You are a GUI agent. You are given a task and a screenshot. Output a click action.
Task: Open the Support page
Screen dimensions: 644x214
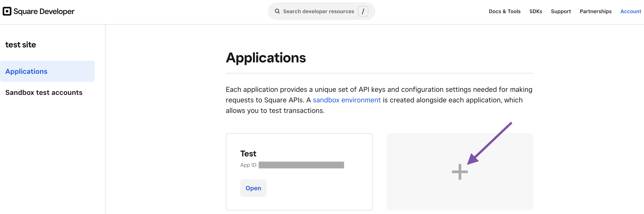(561, 11)
